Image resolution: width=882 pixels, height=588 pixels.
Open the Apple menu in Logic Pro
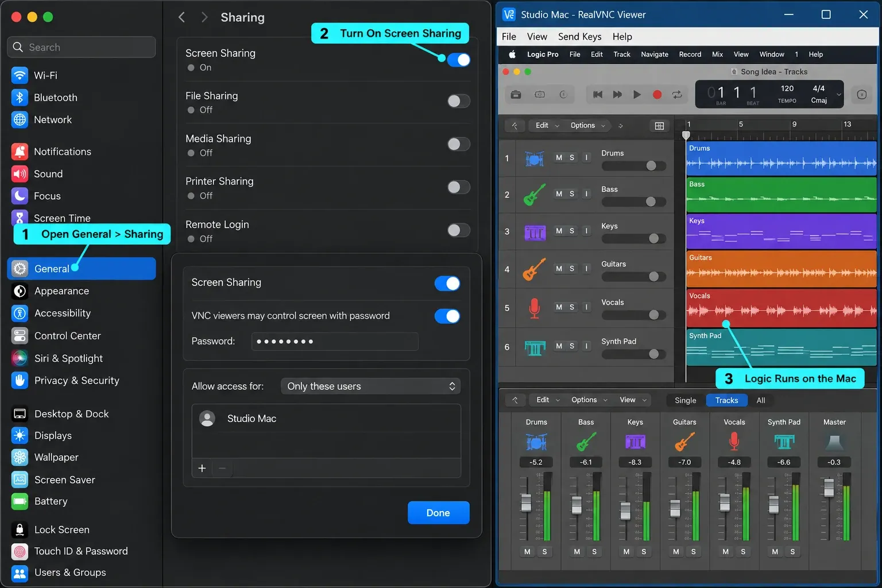[512, 55]
